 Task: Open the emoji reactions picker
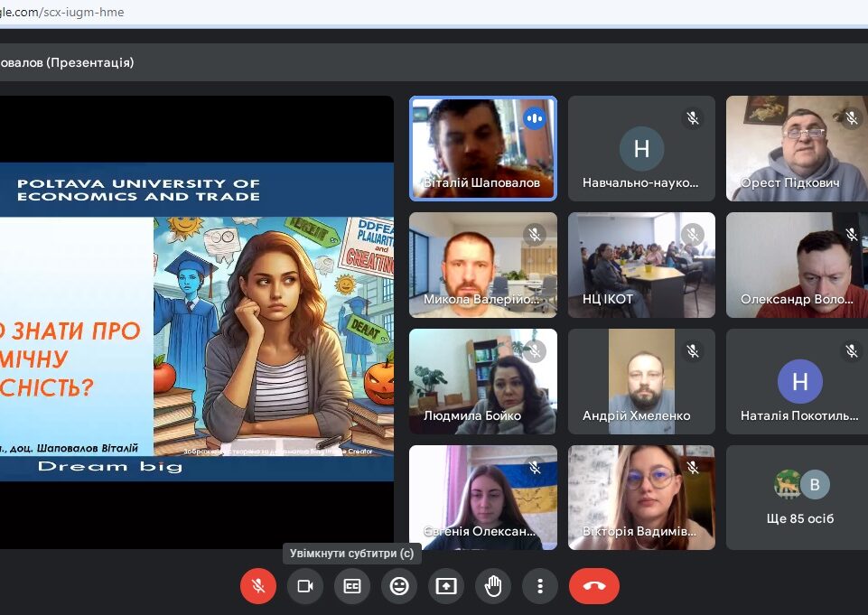[399, 586]
